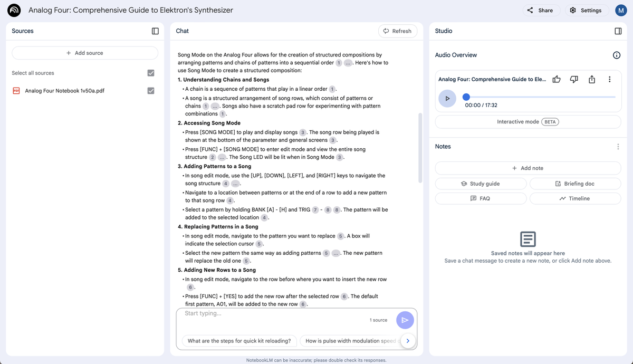Open the Audio Overview info icon
Image resolution: width=633 pixels, height=364 pixels.
tap(616, 55)
